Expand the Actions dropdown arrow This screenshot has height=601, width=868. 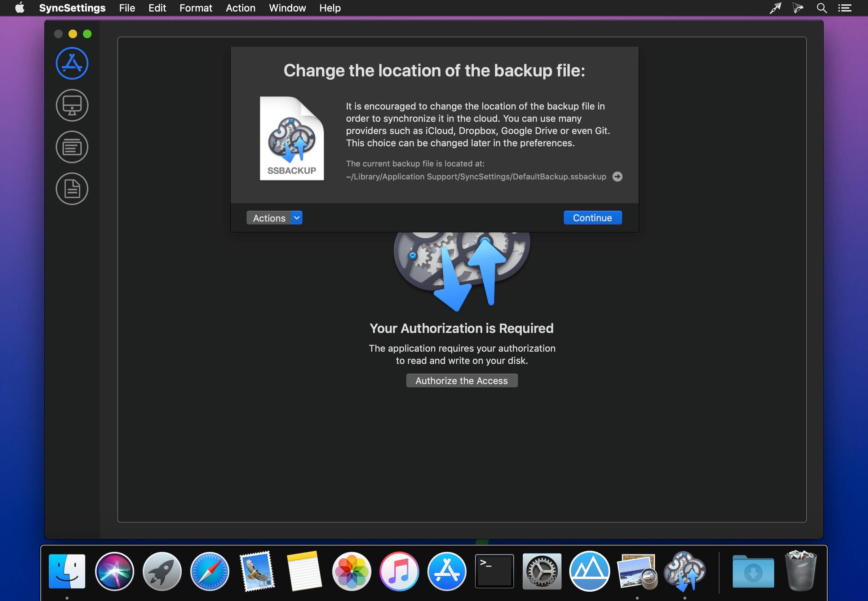click(297, 218)
